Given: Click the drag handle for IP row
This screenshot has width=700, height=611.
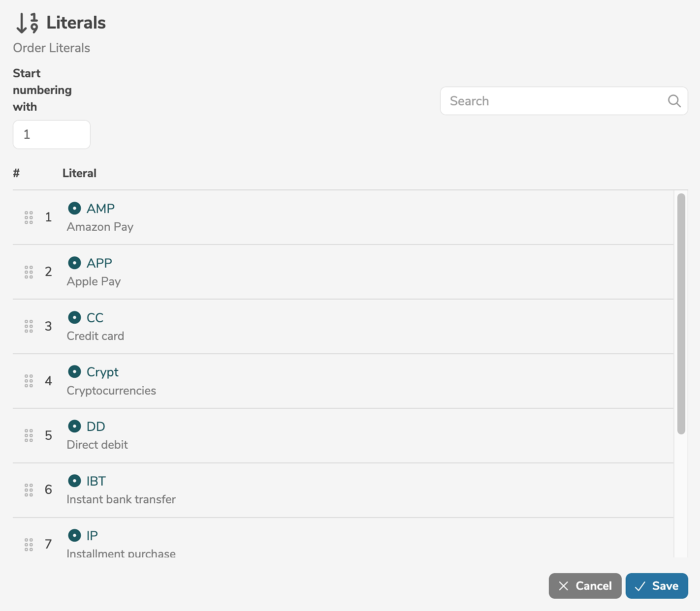Looking at the screenshot, I should (x=29, y=545).
